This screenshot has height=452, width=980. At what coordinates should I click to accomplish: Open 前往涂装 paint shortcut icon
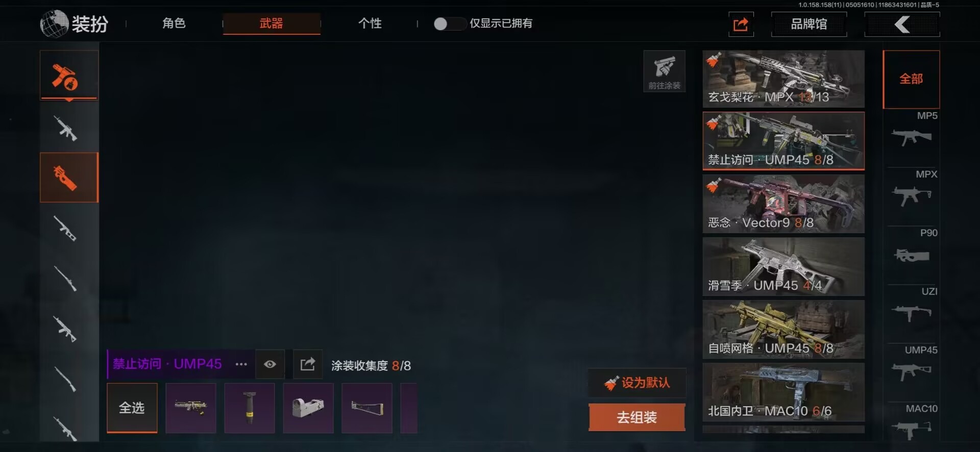pyautogui.click(x=664, y=71)
